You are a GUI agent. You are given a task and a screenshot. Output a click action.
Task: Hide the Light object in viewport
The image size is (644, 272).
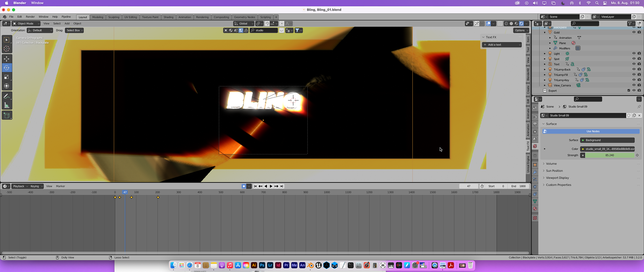(x=634, y=54)
